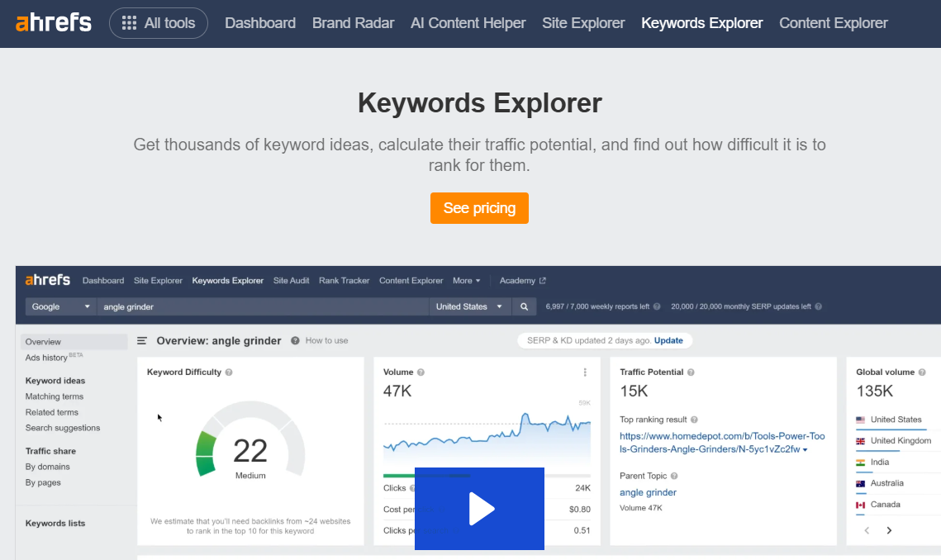Screen dimensions: 941x560
Task: Open the Academy external link
Action: [x=522, y=280]
